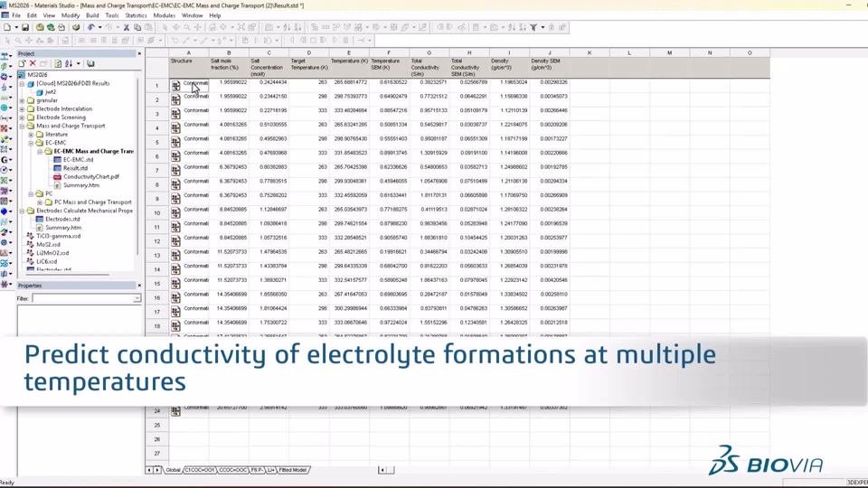Image resolution: width=868 pixels, height=488 pixels.
Task: Click the funnel filter icon in toolbar
Action: (533, 27)
